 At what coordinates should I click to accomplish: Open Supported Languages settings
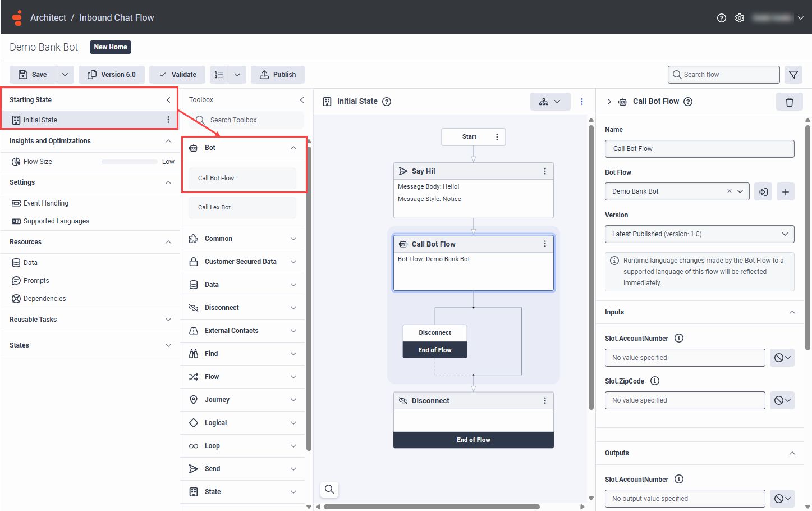click(56, 221)
